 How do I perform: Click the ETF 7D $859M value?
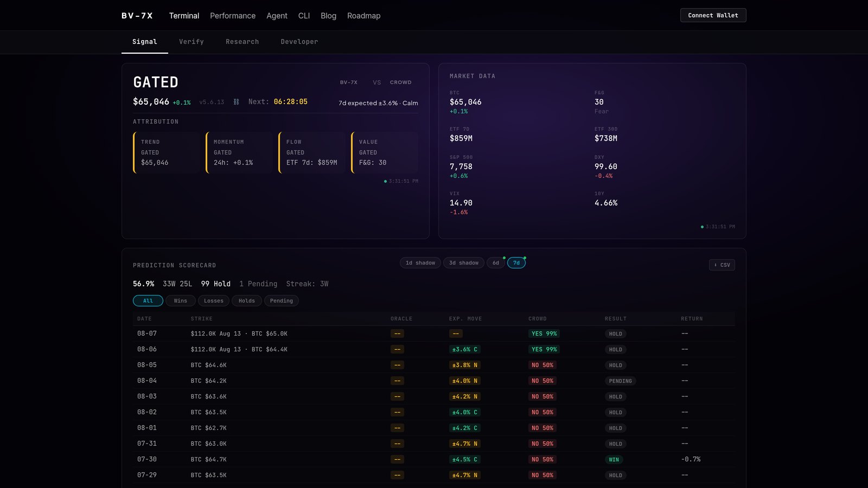pyautogui.click(x=461, y=138)
